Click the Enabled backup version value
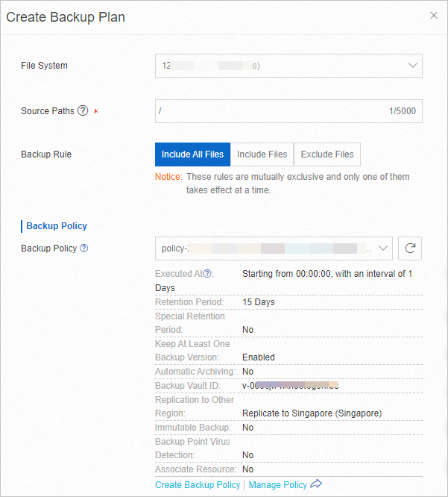Viewport: 448px width, 497px height. tap(259, 357)
